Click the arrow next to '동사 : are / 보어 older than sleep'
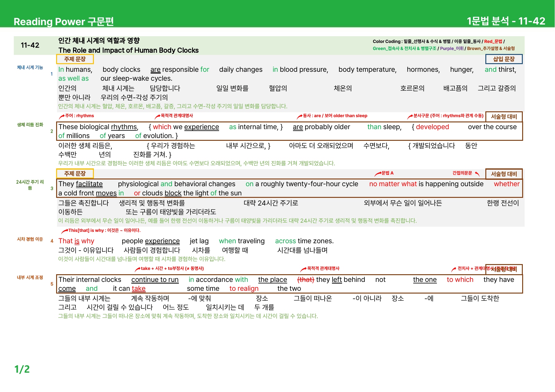Image resolution: width=555 pixels, height=392 pixels. point(300,116)
